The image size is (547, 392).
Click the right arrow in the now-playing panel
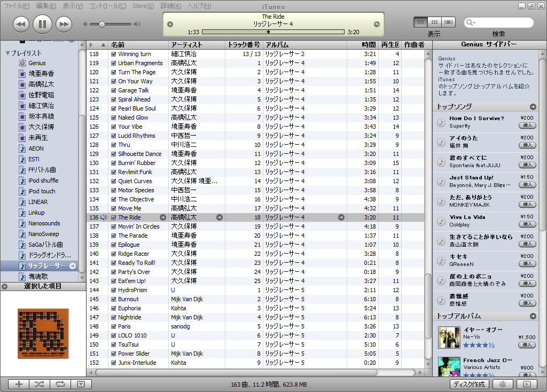(377, 25)
